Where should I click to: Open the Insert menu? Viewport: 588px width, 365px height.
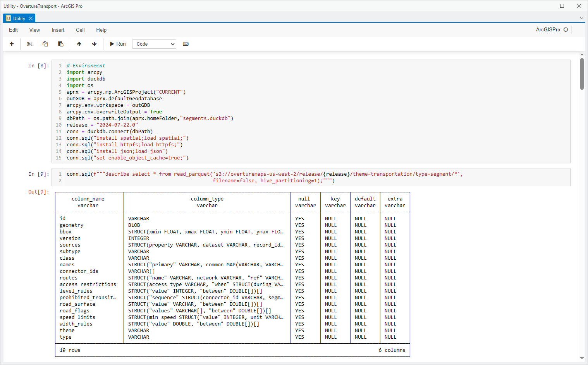(58, 30)
